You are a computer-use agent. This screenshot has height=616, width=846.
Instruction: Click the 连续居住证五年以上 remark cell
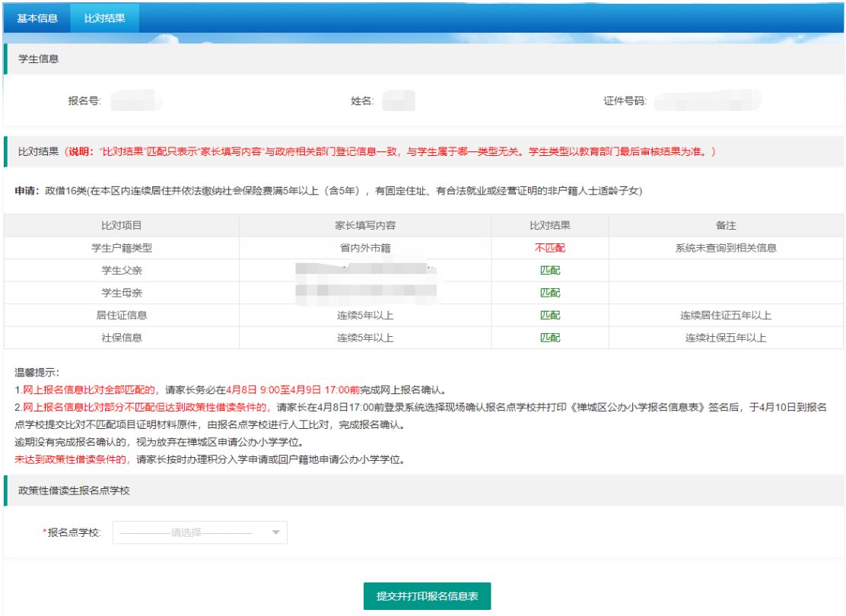click(x=725, y=316)
